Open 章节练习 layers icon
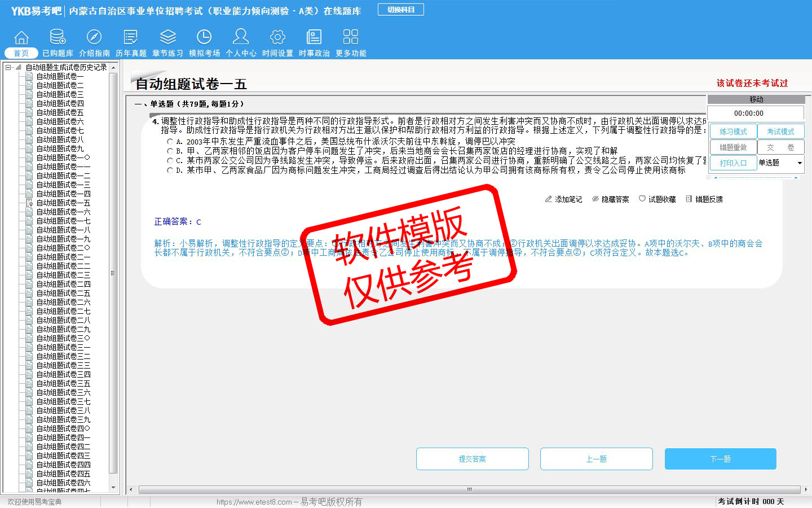 tap(167, 38)
